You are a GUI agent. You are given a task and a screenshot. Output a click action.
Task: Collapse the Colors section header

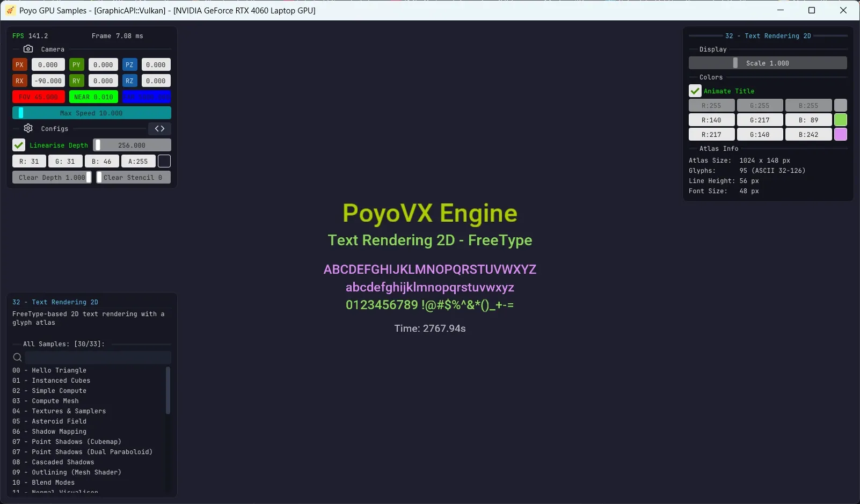pos(711,77)
